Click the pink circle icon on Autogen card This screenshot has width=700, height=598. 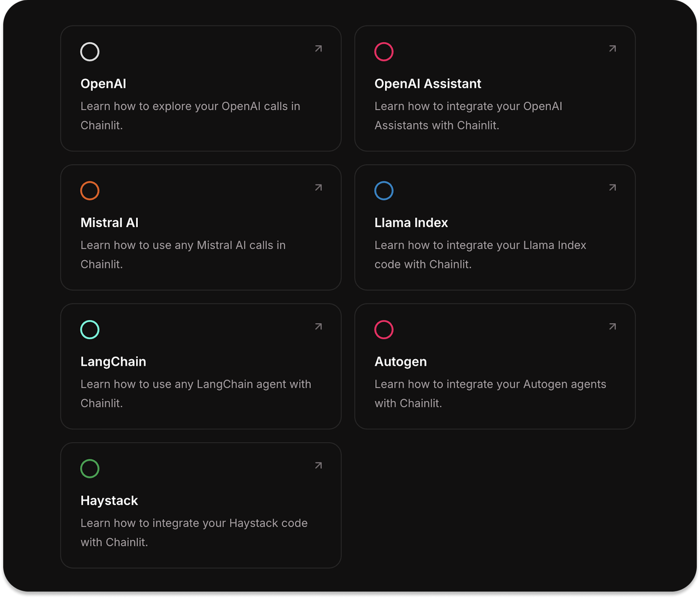point(384,330)
